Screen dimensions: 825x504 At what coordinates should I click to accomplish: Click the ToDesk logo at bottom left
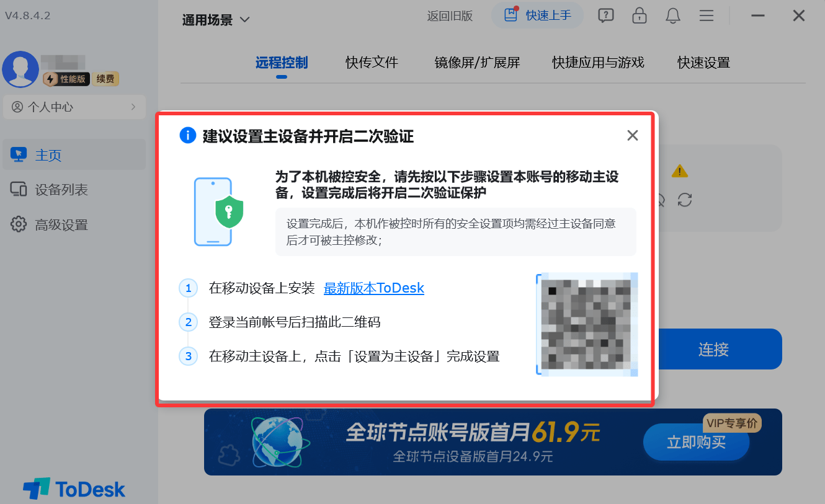click(74, 489)
